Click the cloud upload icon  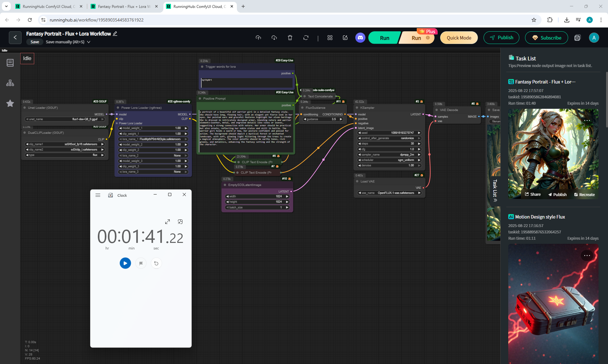(x=258, y=38)
